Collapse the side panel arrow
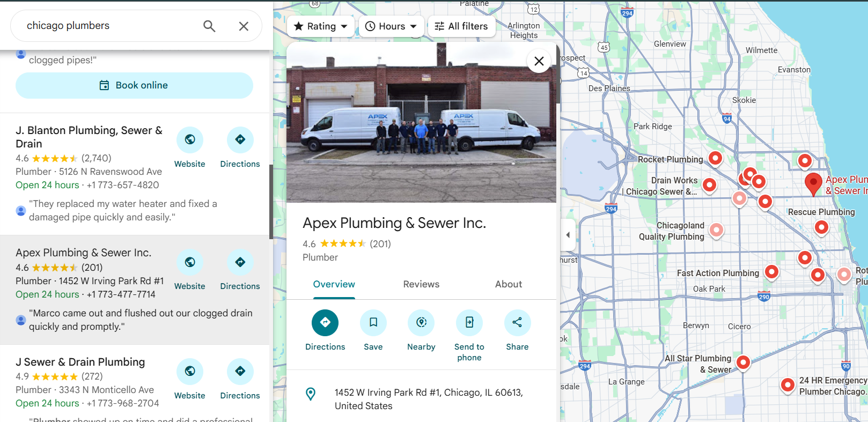The width and height of the screenshot is (868, 422). click(x=568, y=235)
